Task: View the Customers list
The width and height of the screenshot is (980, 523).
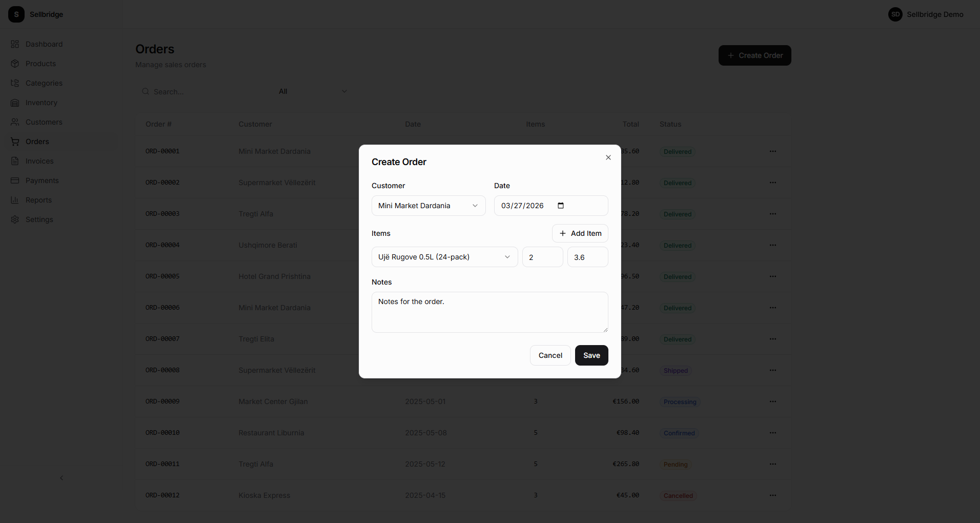Action: pyautogui.click(x=44, y=122)
